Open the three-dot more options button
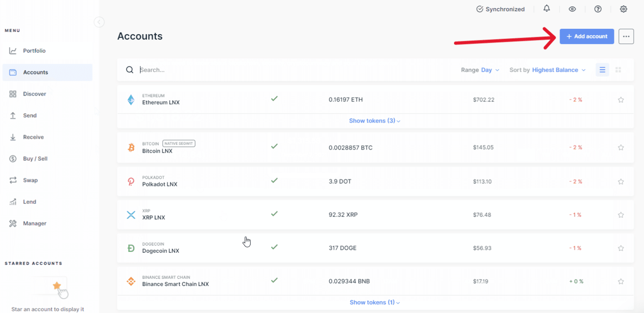 (626, 36)
